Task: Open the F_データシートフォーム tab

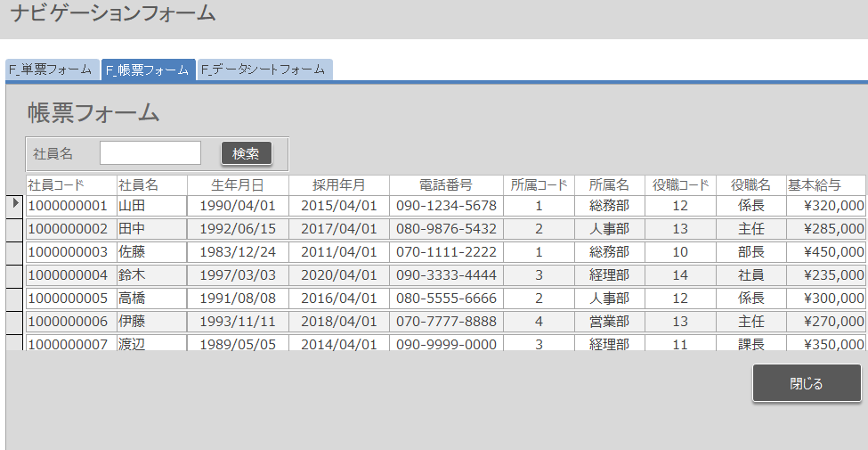Action: pyautogui.click(x=264, y=70)
